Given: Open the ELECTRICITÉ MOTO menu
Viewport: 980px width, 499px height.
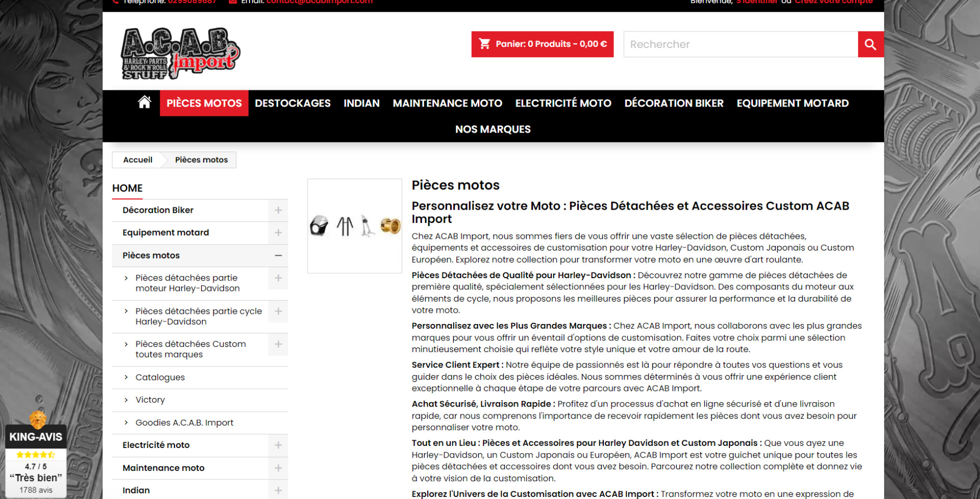Looking at the screenshot, I should (563, 103).
